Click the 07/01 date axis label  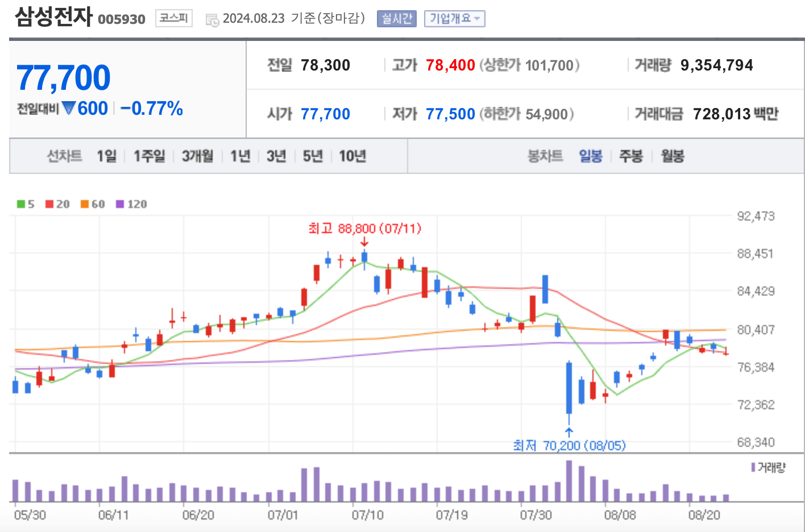point(283,515)
